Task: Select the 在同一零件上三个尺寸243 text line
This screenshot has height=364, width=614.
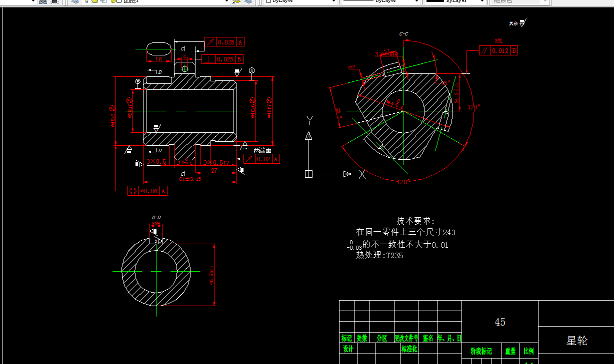Action: (405, 232)
